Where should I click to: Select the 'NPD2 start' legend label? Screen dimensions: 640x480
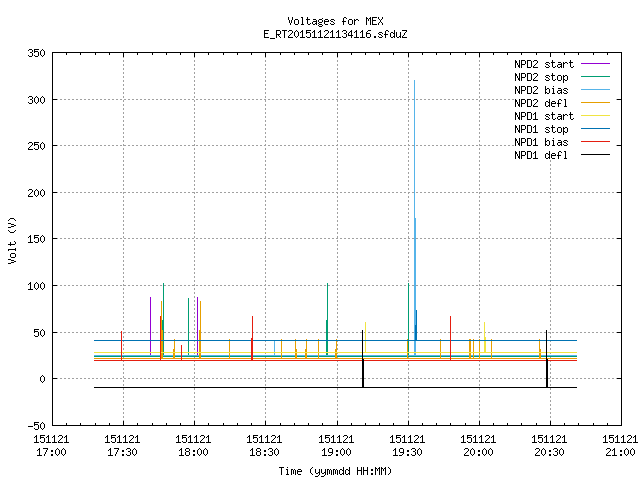544,64
